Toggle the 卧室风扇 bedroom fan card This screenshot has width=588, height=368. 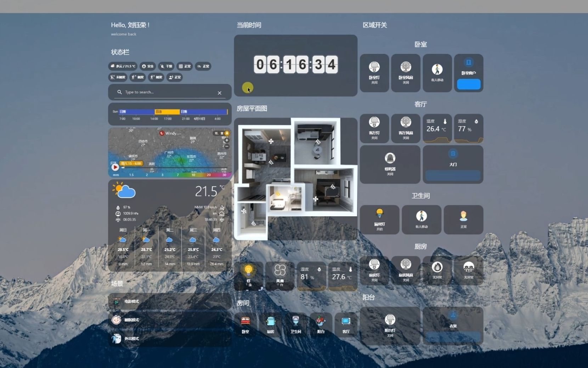coord(406,73)
